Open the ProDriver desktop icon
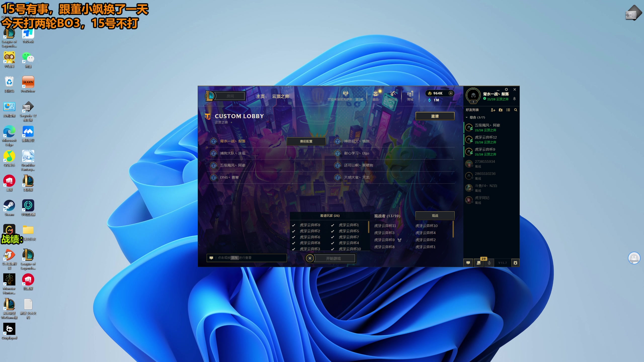644x362 pixels. pos(28,84)
